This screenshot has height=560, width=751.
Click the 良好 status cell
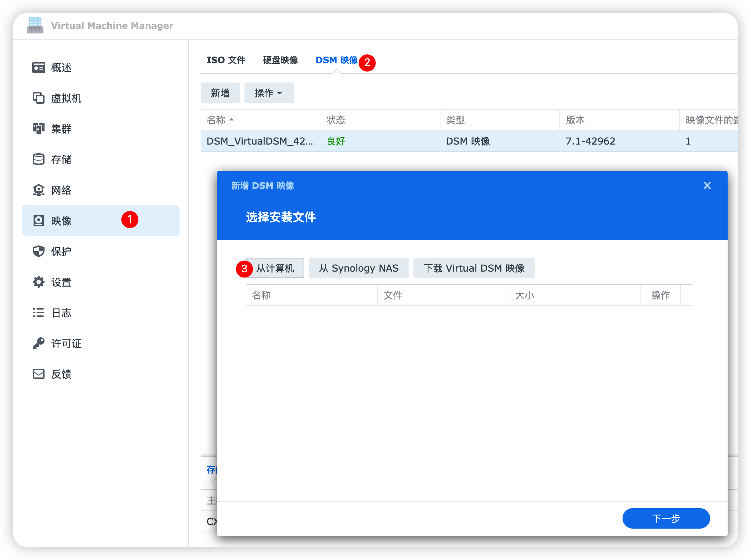[336, 141]
